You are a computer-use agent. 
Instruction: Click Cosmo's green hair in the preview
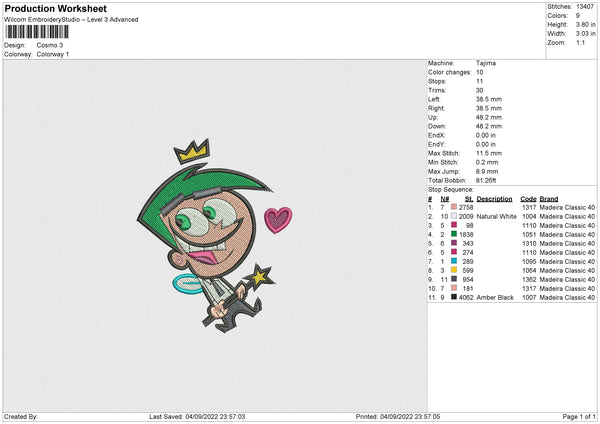point(165,190)
